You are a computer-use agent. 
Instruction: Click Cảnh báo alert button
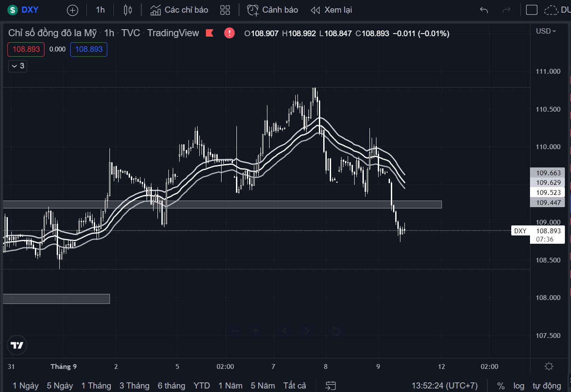click(x=273, y=10)
